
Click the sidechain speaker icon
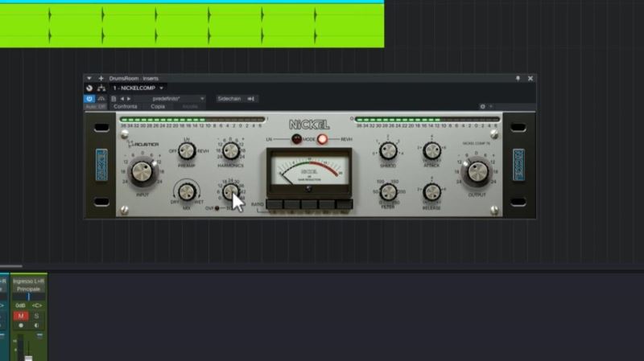tap(250, 99)
